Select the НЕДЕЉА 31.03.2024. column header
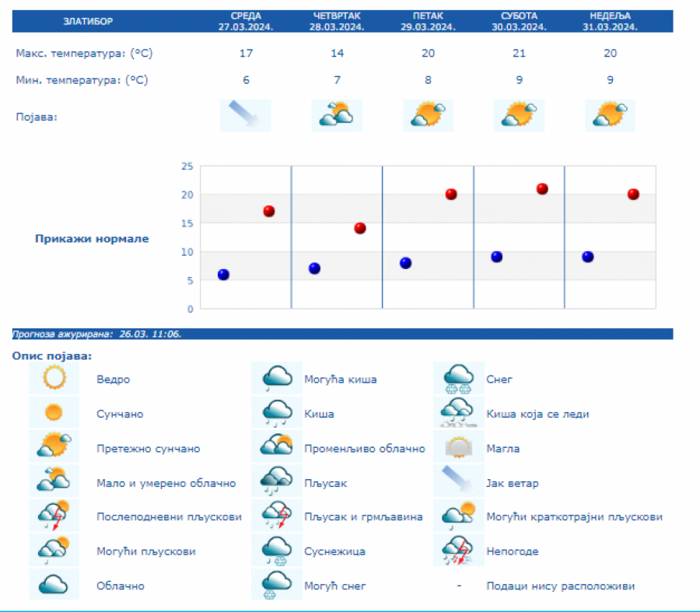Screen dimensions: 700x612 [610, 21]
